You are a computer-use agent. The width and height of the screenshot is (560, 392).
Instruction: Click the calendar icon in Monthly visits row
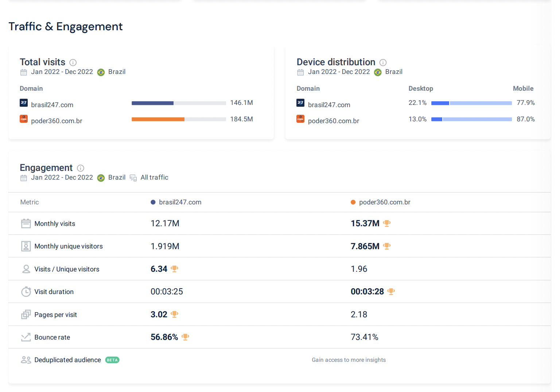(x=26, y=223)
